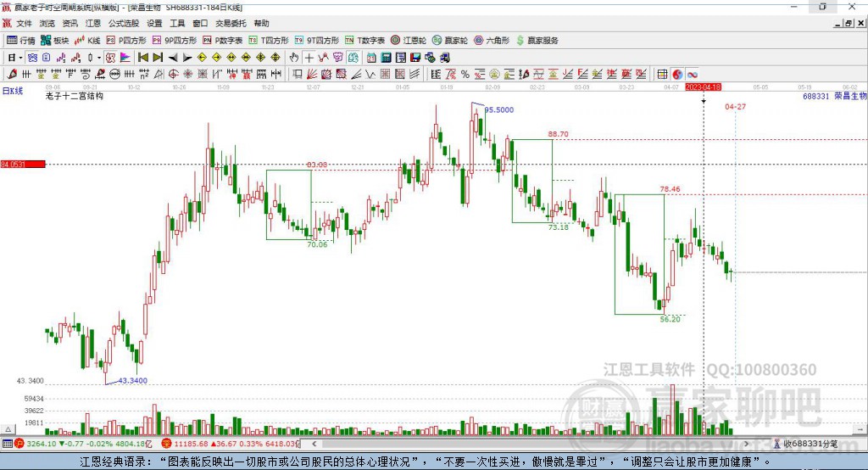The width and height of the screenshot is (868, 470).
Task: Click the calendar date icon
Action: point(371,58)
